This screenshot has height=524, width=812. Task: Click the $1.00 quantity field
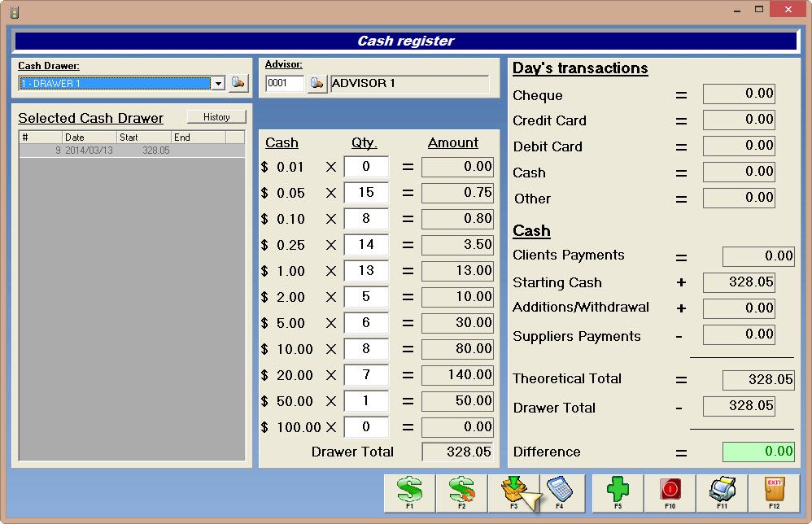click(x=366, y=271)
